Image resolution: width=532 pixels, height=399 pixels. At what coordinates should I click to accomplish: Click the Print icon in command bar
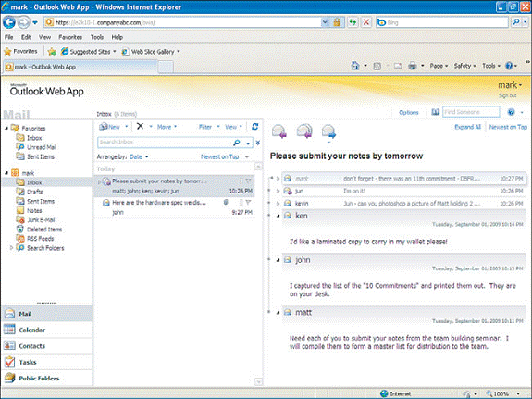pos(413,66)
